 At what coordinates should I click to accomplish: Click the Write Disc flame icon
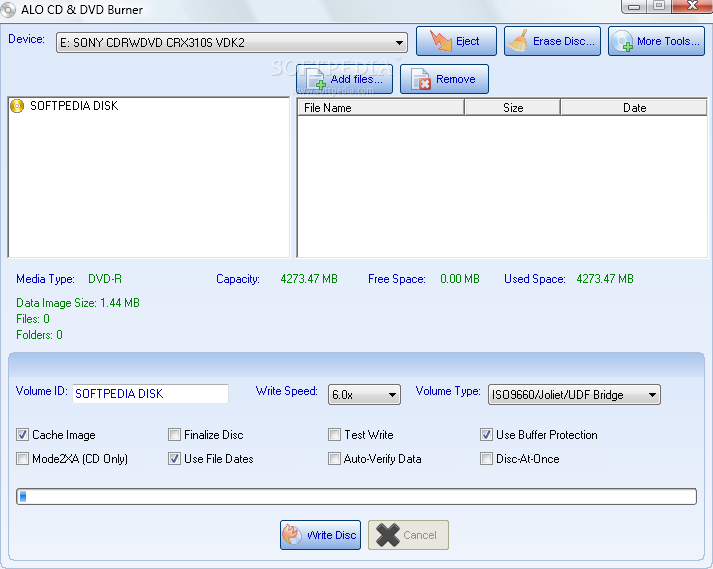tap(292, 534)
